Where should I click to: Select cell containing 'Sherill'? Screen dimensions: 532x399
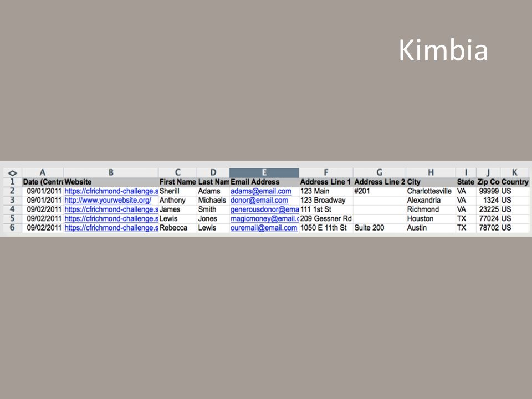tap(177, 191)
